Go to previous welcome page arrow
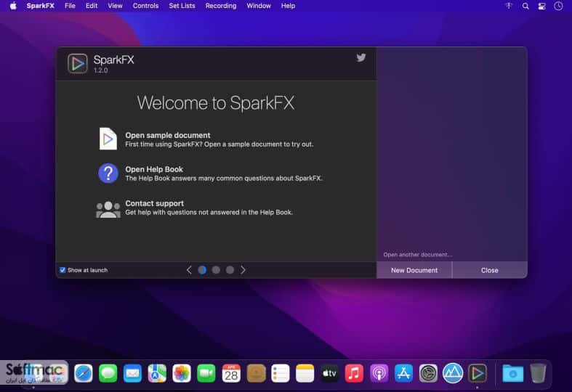Screen dimensions: 572x392 pyautogui.click(x=189, y=270)
